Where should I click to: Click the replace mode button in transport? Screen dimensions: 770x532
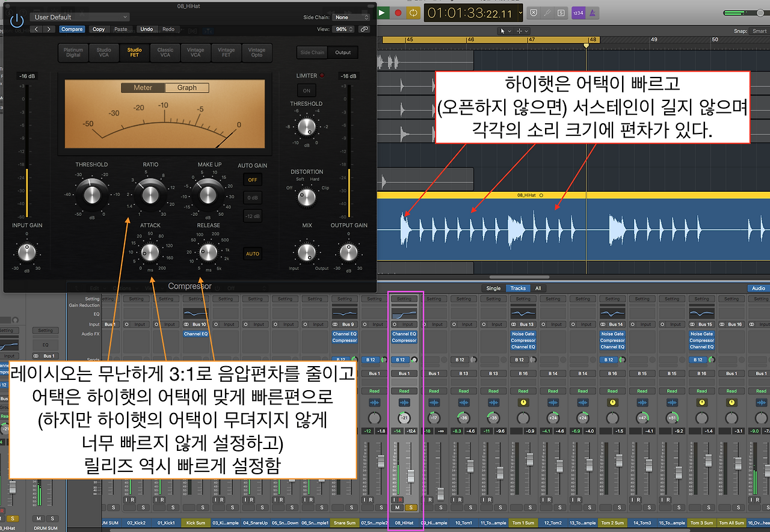coord(534,12)
